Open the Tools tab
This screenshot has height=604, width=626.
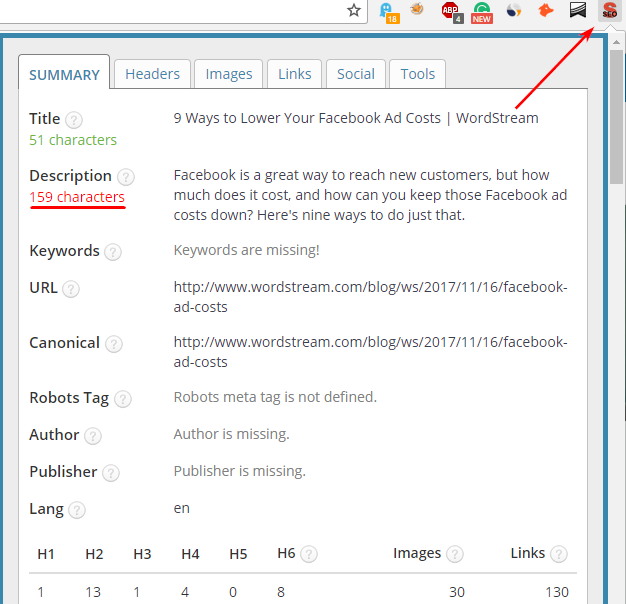tap(418, 74)
